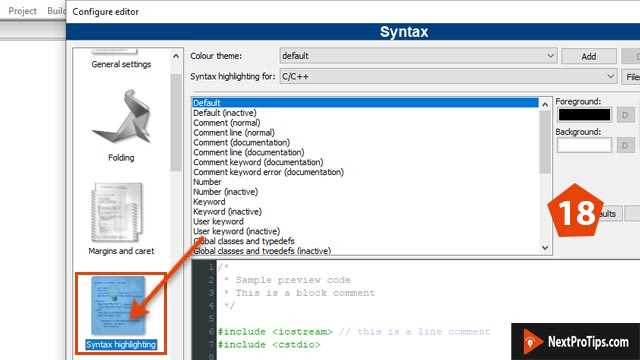Click the D button beside Background colour
Screen dimensions: 640x360
tap(625, 145)
